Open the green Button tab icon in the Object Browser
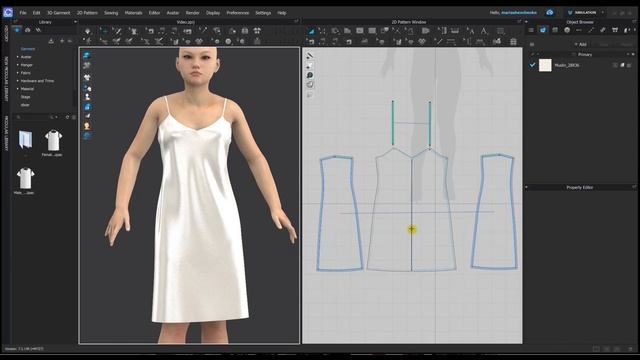The image size is (640, 360). (555, 30)
